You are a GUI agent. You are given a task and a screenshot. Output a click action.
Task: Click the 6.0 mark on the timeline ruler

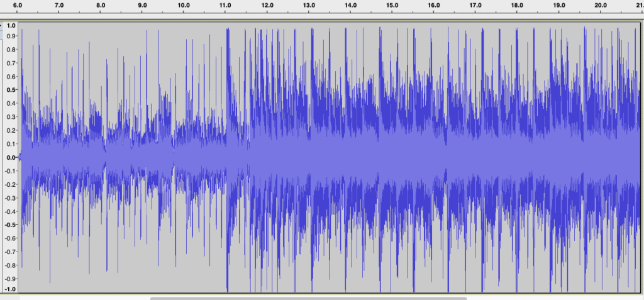click(17, 5)
